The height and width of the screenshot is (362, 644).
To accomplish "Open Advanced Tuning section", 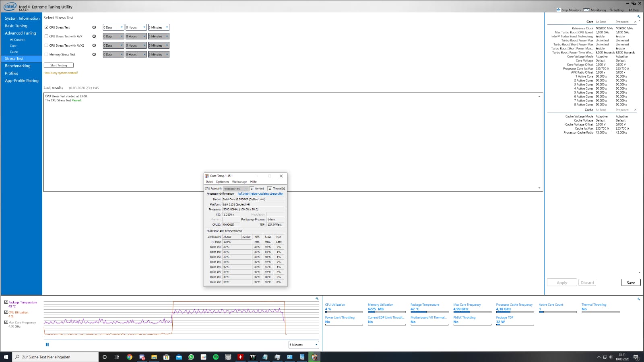I will (20, 33).
